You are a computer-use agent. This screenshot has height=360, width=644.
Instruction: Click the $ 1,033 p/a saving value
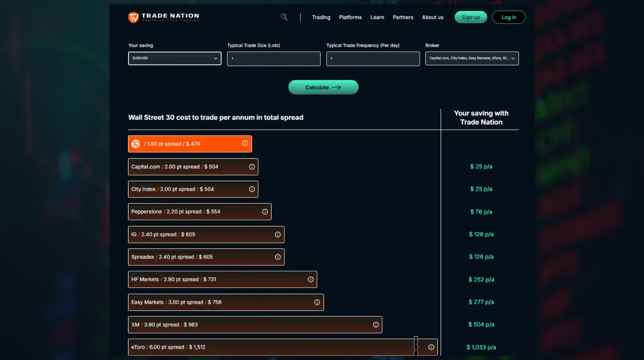coord(481,347)
